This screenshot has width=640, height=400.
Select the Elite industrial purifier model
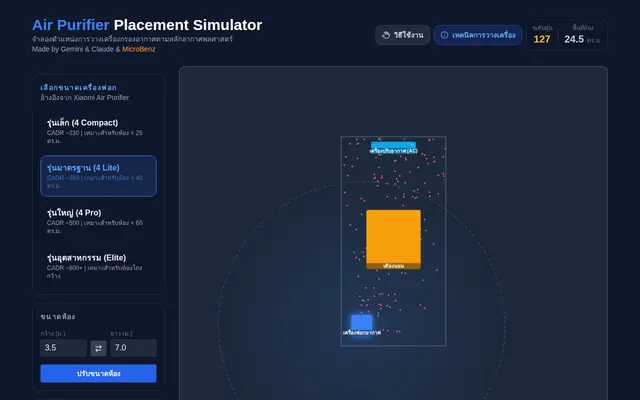[x=98, y=266]
